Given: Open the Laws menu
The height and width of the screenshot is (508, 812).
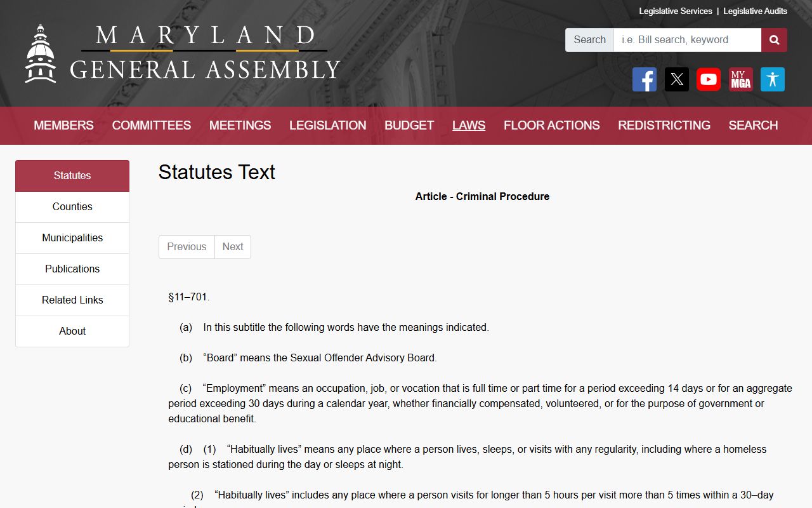Looking at the screenshot, I should click(469, 126).
